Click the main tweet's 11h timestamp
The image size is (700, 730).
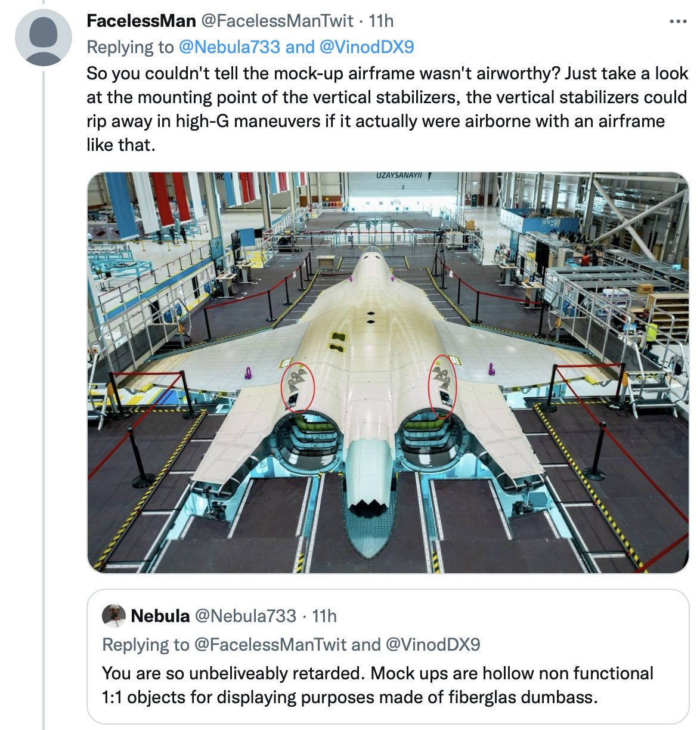(x=381, y=21)
